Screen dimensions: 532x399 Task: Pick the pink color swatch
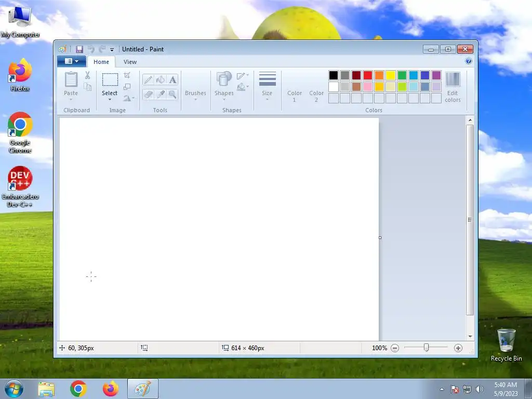click(x=368, y=87)
